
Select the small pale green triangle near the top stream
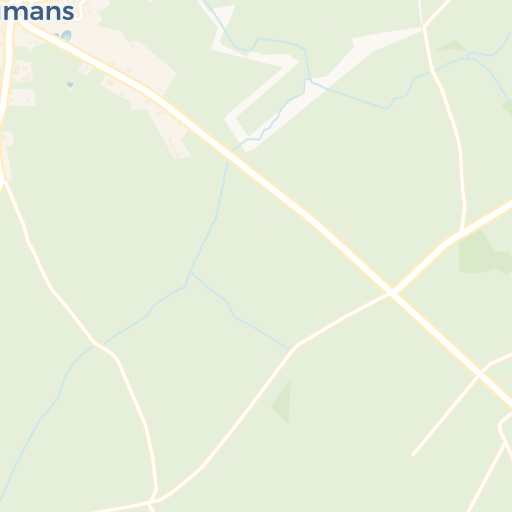tap(452, 46)
